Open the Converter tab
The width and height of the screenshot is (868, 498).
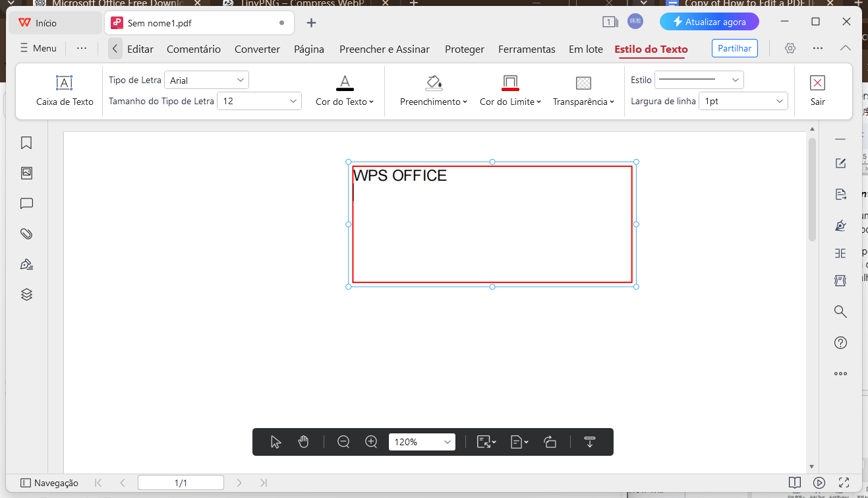257,49
